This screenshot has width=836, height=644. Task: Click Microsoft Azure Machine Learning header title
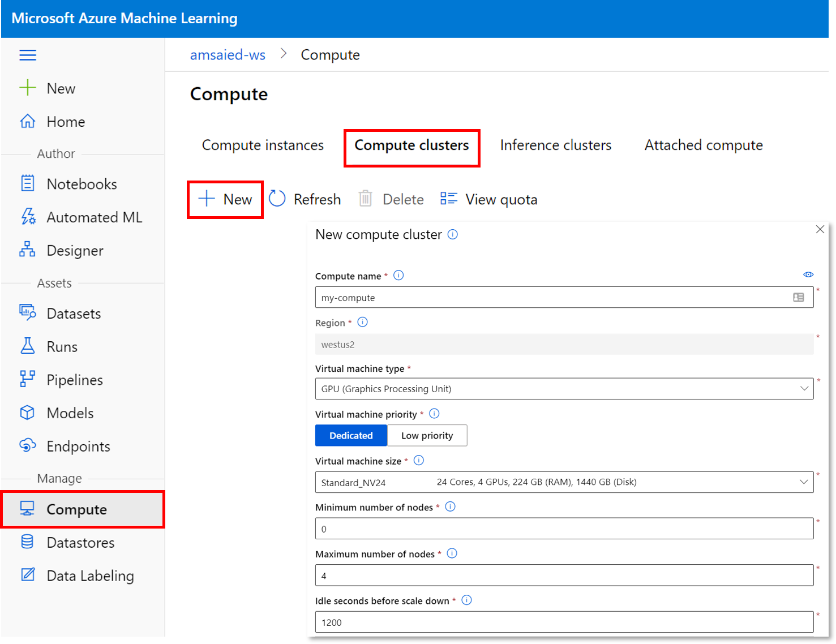[x=125, y=18]
